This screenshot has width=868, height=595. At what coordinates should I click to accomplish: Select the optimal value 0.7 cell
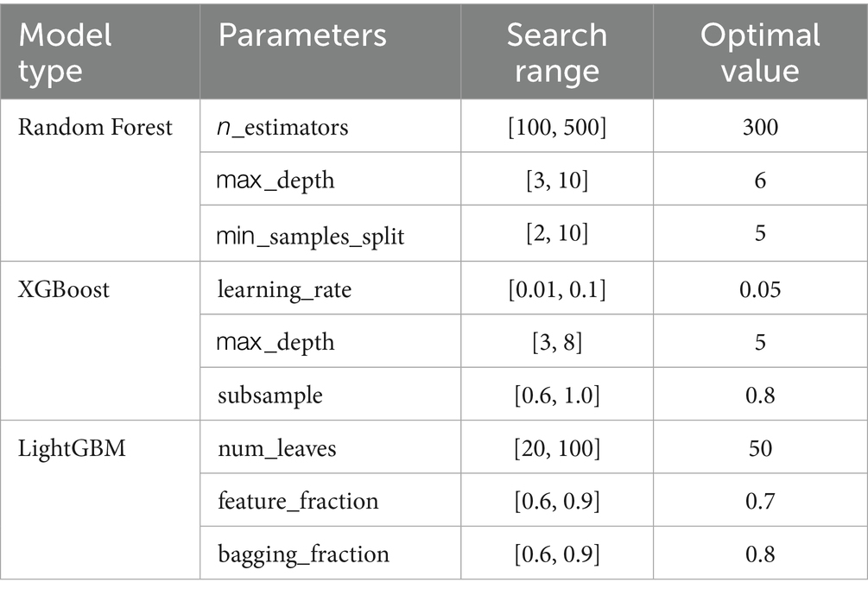click(760, 501)
